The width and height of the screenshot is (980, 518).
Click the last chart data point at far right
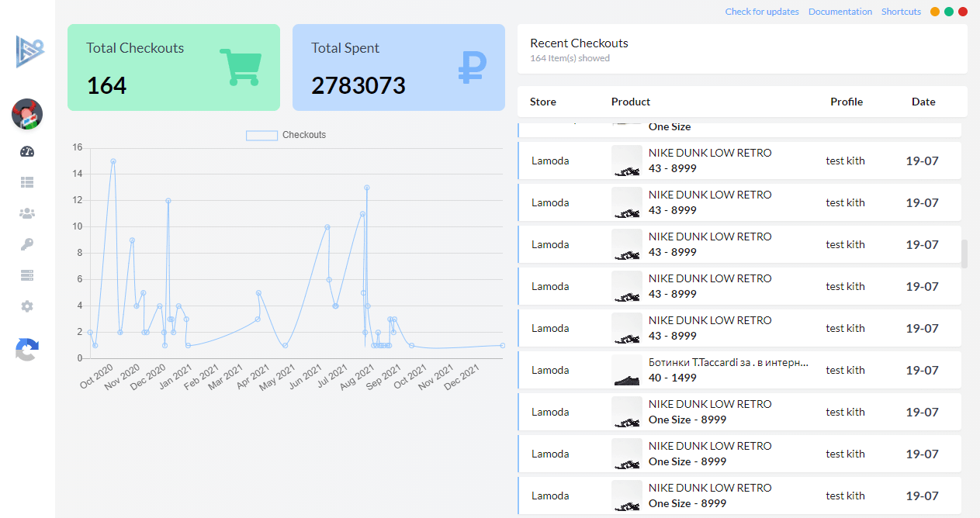click(x=503, y=345)
